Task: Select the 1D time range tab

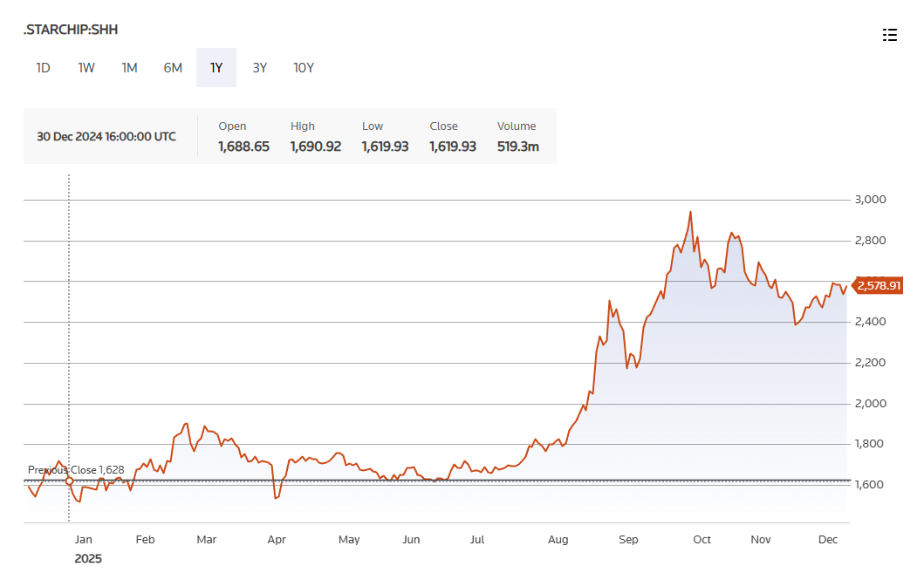Action: pos(43,68)
